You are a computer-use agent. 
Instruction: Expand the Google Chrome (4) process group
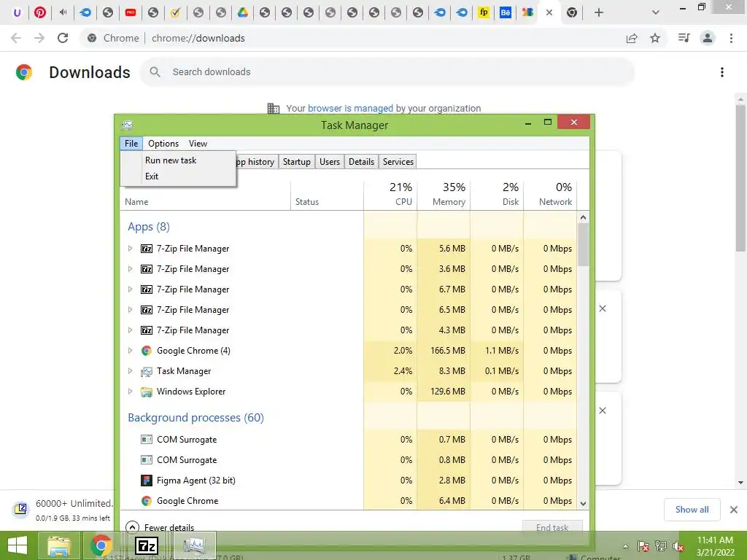pos(130,351)
